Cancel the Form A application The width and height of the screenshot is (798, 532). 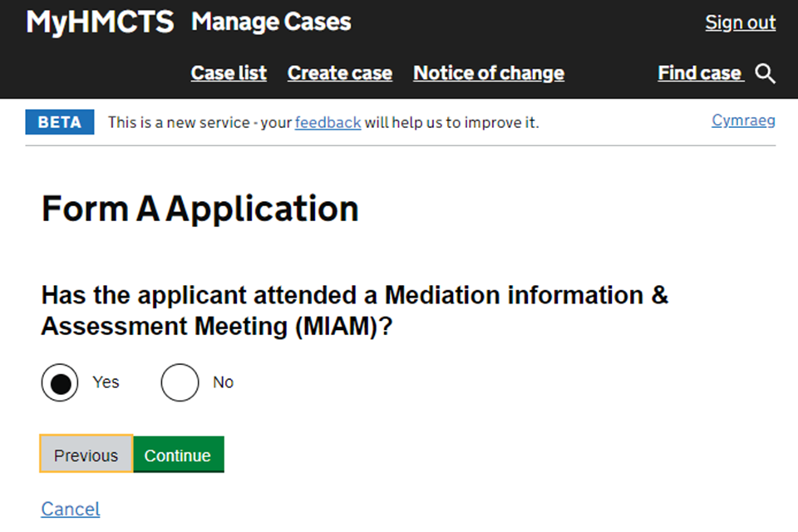point(71,509)
